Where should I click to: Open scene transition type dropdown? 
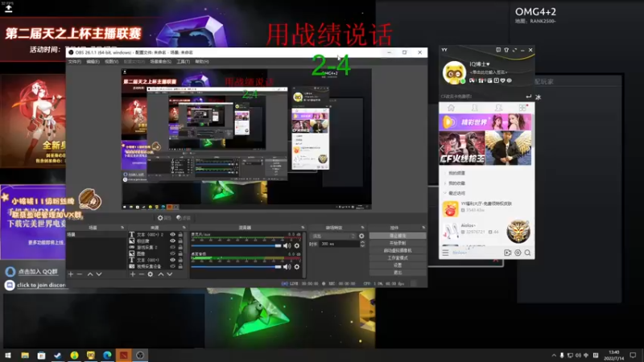tap(333, 236)
